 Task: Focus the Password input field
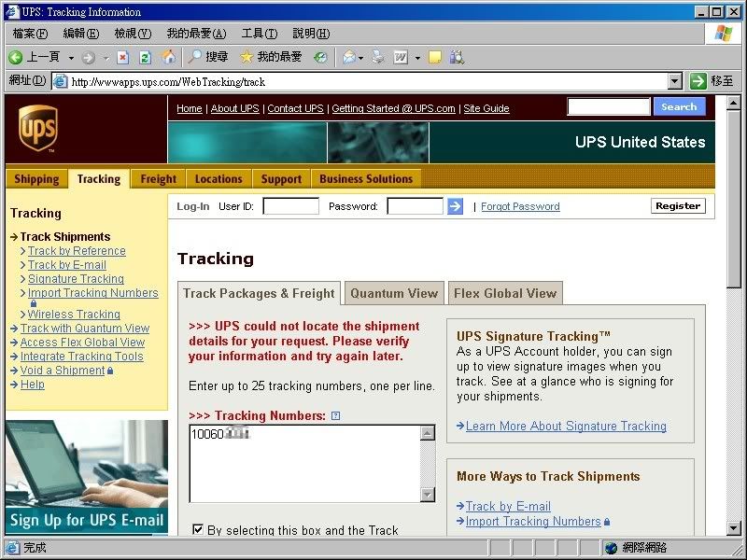pyautogui.click(x=415, y=206)
